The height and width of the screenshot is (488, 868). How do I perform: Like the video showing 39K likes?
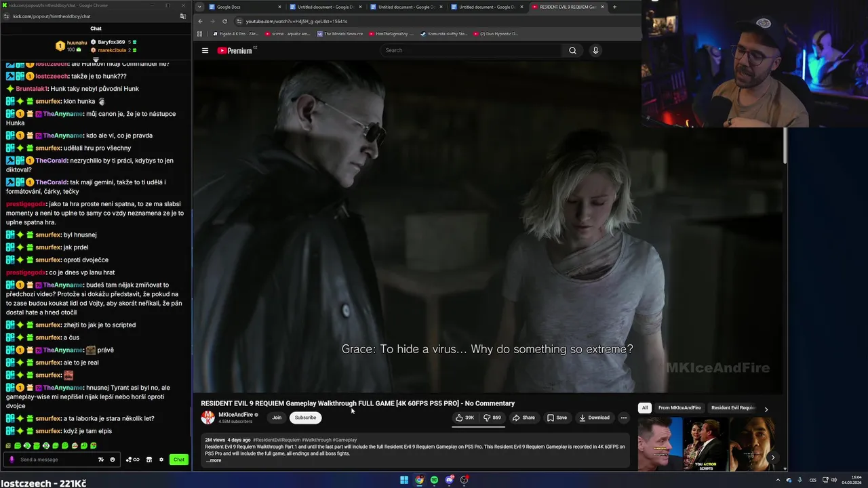pyautogui.click(x=465, y=418)
